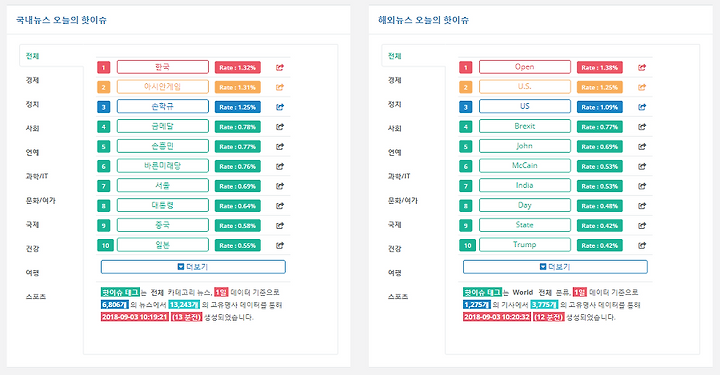The width and height of the screenshot is (720, 375).
Task: Expand overseas news list with 더보기
Action: pyautogui.click(x=555, y=267)
